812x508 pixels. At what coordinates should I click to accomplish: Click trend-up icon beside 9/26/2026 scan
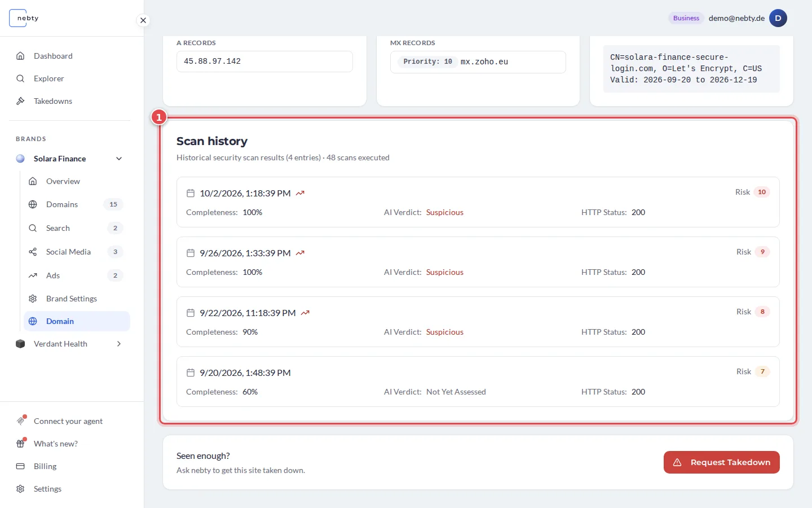coord(300,253)
